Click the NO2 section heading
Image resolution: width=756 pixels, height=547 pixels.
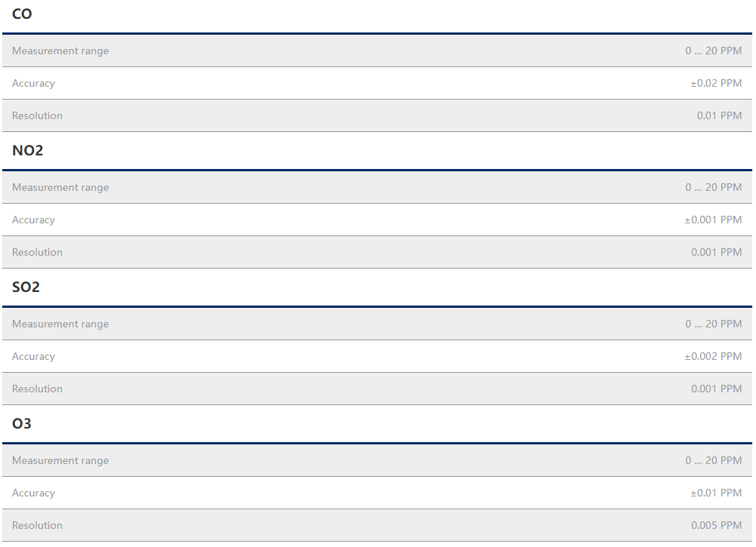pos(28,151)
